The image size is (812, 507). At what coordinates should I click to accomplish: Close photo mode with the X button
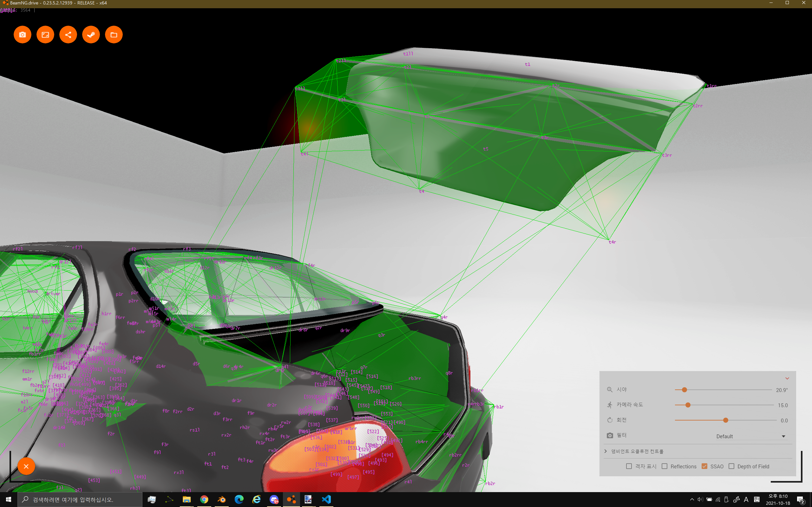point(26,466)
